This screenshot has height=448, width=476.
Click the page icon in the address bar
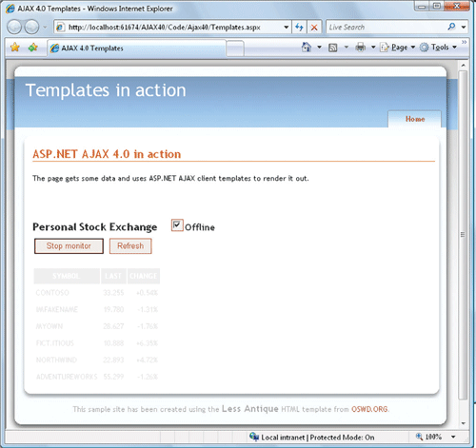tap(60, 28)
